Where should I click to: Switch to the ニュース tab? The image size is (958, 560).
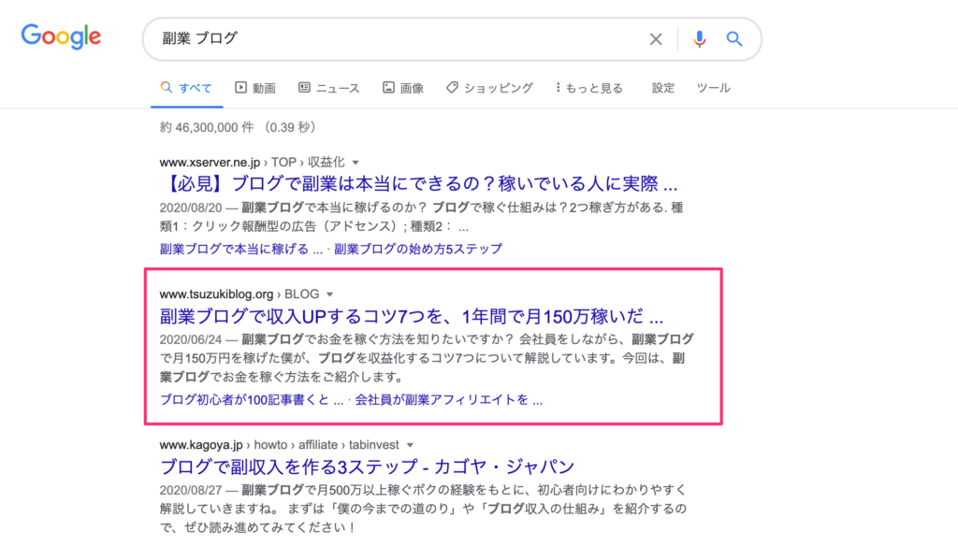coord(328,88)
